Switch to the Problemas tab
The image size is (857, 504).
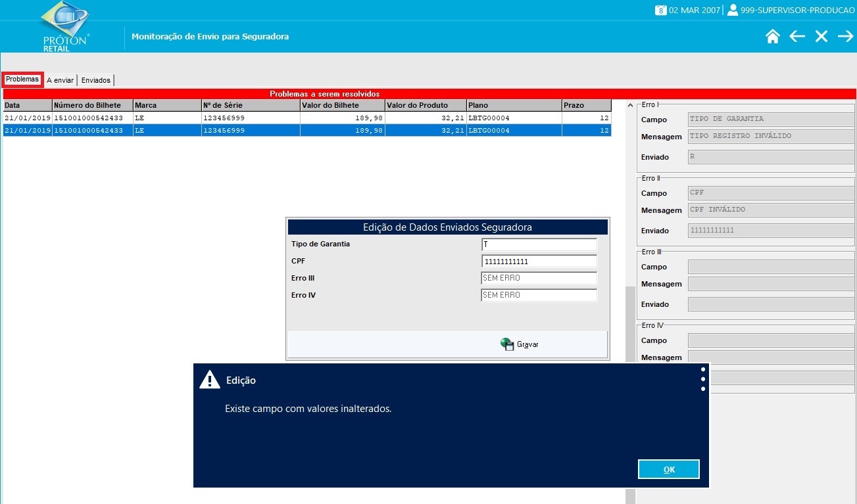pos(22,80)
